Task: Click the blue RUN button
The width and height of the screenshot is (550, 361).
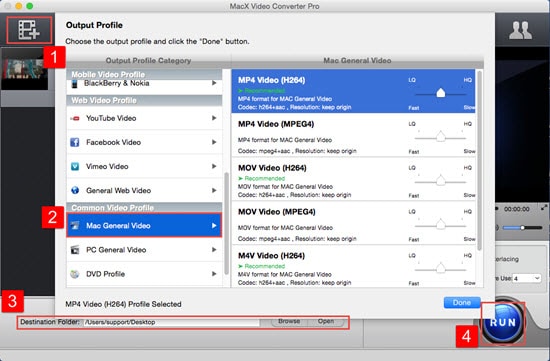Action: tap(503, 323)
